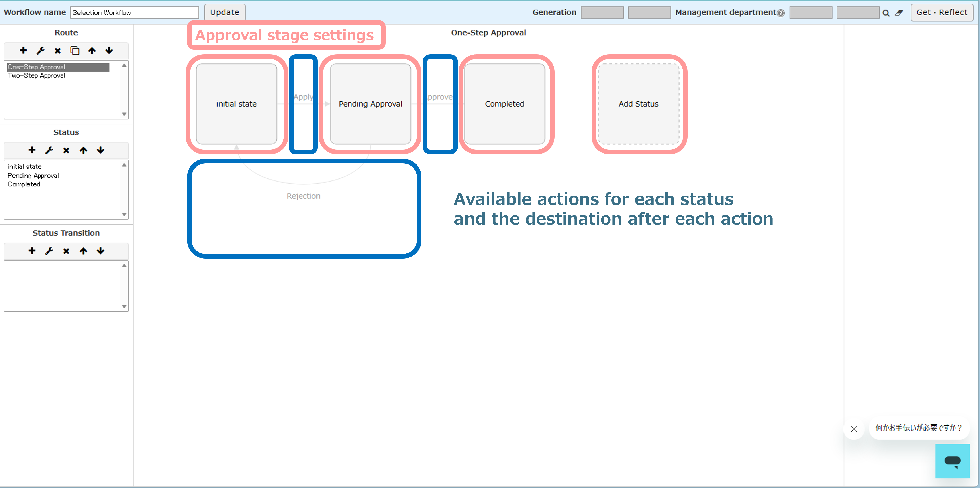Open the Management department help icon

coord(781,13)
